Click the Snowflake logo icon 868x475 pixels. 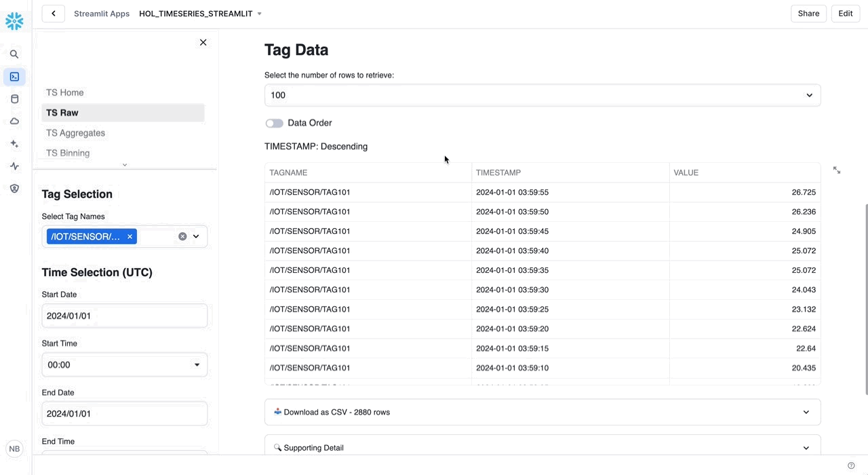point(14,21)
